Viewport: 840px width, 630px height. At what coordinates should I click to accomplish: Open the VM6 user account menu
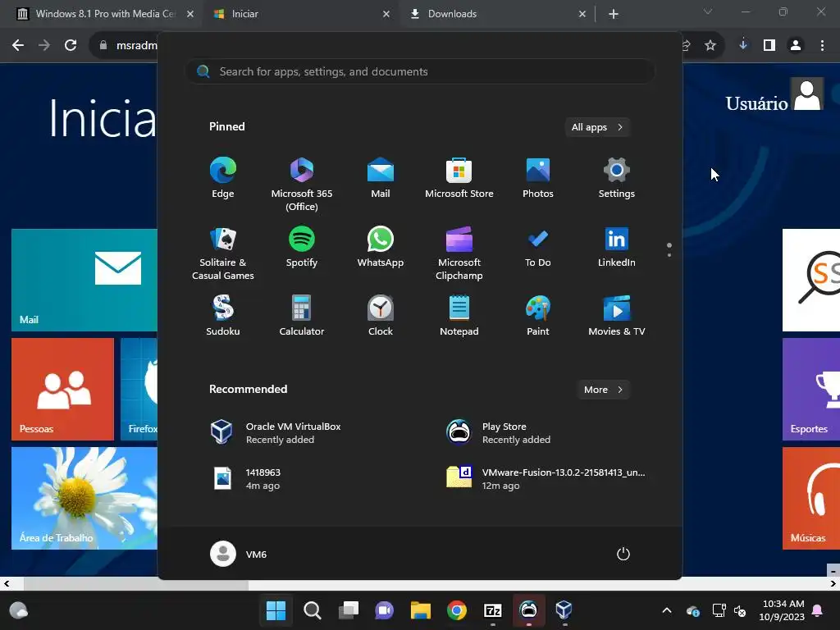(x=239, y=554)
